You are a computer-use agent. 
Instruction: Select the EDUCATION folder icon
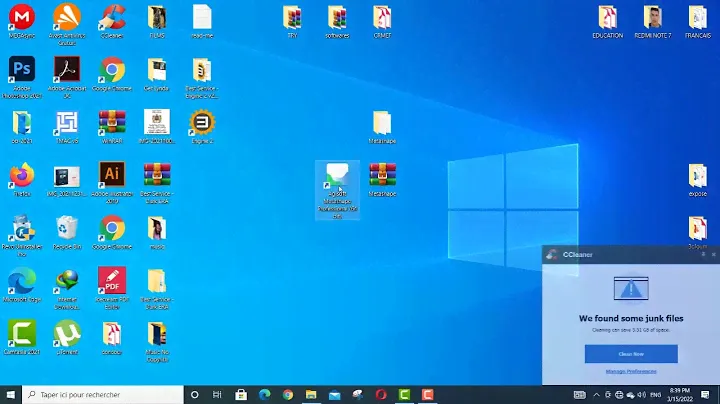pyautogui.click(x=607, y=18)
